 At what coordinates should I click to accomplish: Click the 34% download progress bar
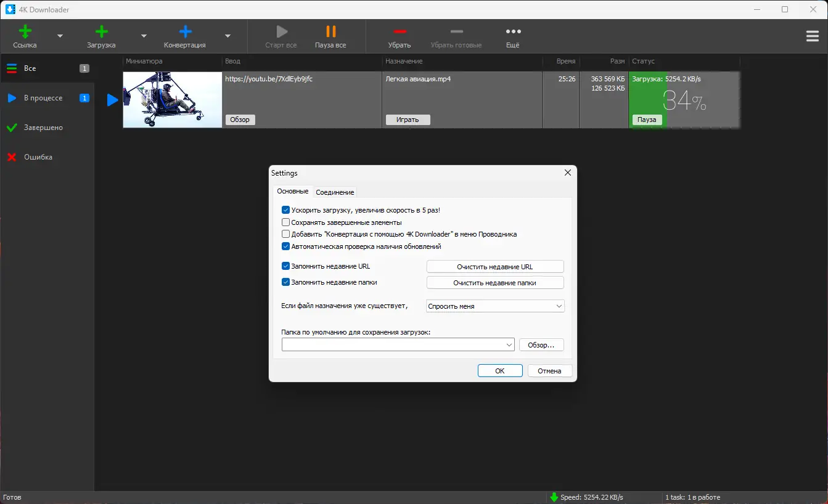[684, 100]
